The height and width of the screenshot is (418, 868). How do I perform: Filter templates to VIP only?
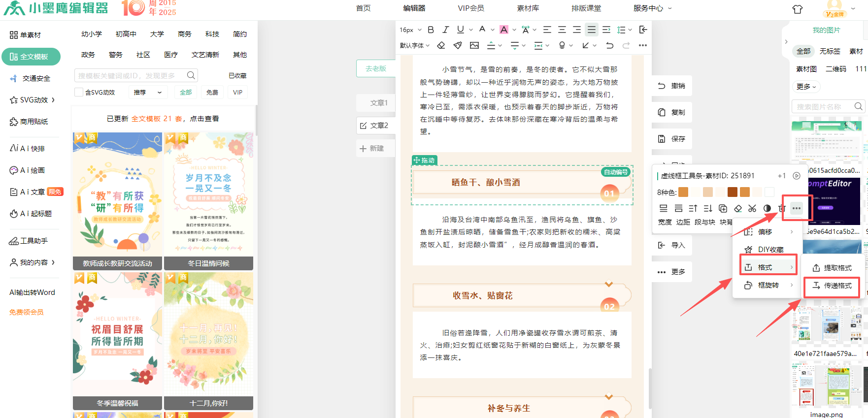coord(238,92)
